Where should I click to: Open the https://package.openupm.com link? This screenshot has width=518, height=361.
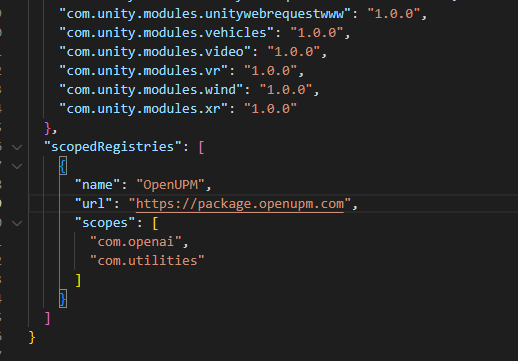pyautogui.click(x=240, y=204)
